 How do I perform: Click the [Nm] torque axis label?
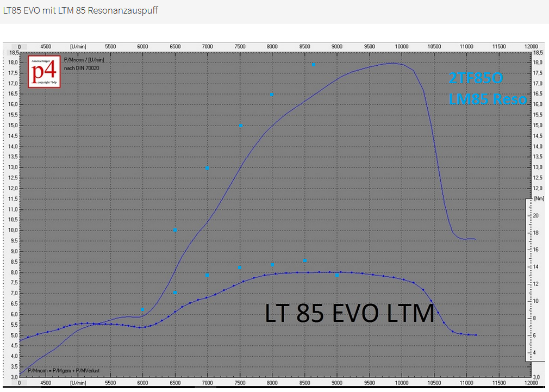coord(539,199)
